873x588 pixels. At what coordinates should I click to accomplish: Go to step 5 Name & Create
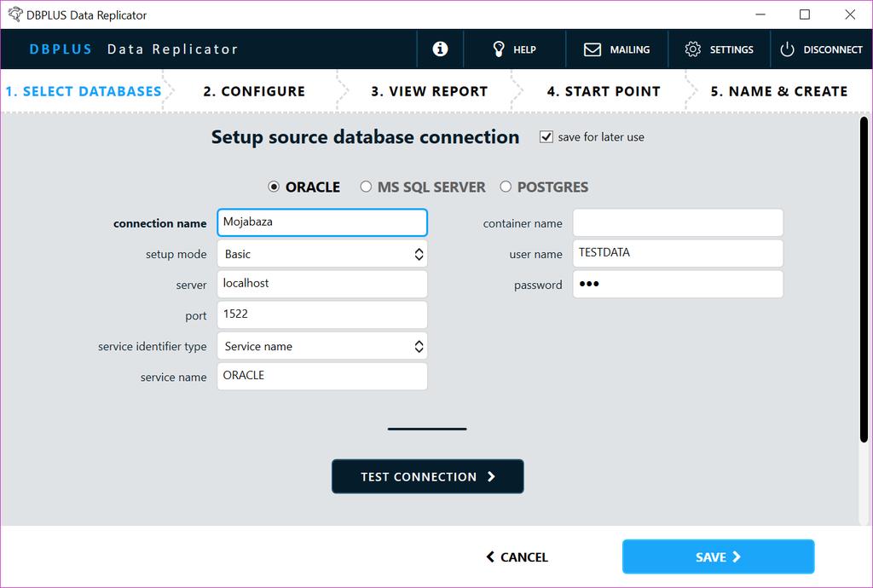click(779, 91)
